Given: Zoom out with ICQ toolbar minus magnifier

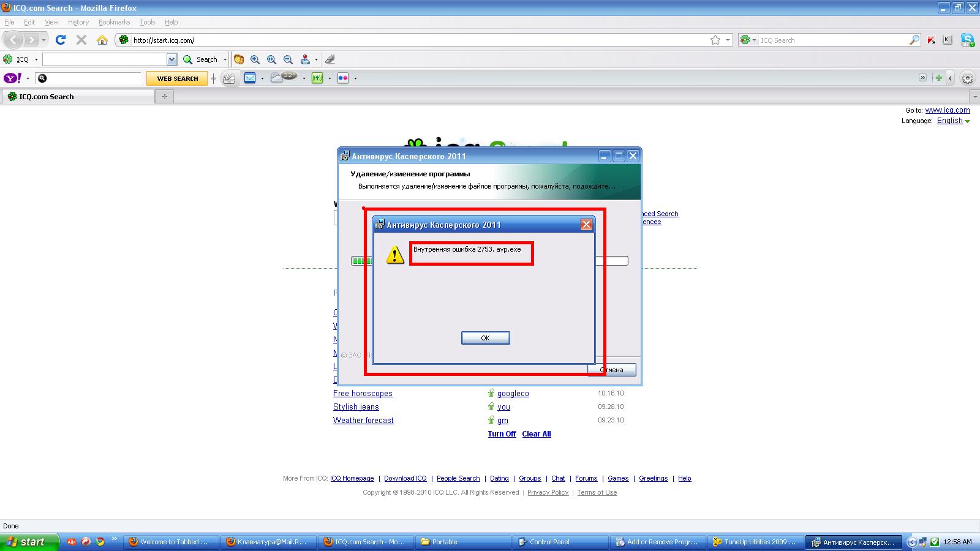Looking at the screenshot, I should [288, 59].
